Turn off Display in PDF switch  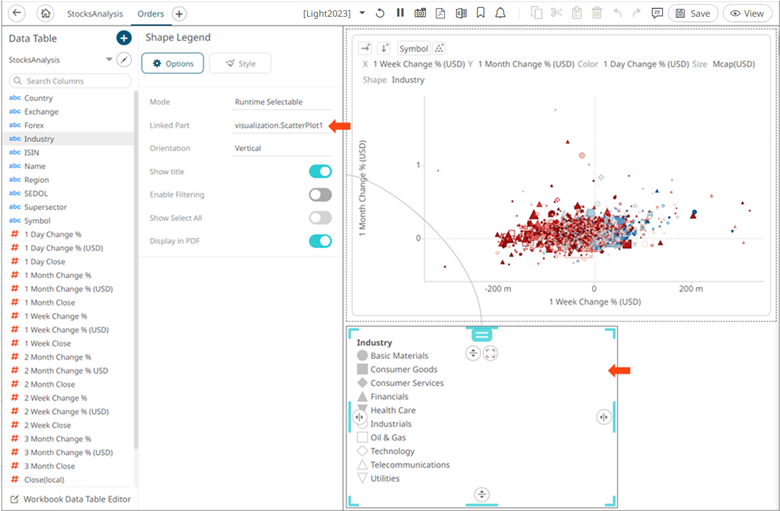click(320, 241)
